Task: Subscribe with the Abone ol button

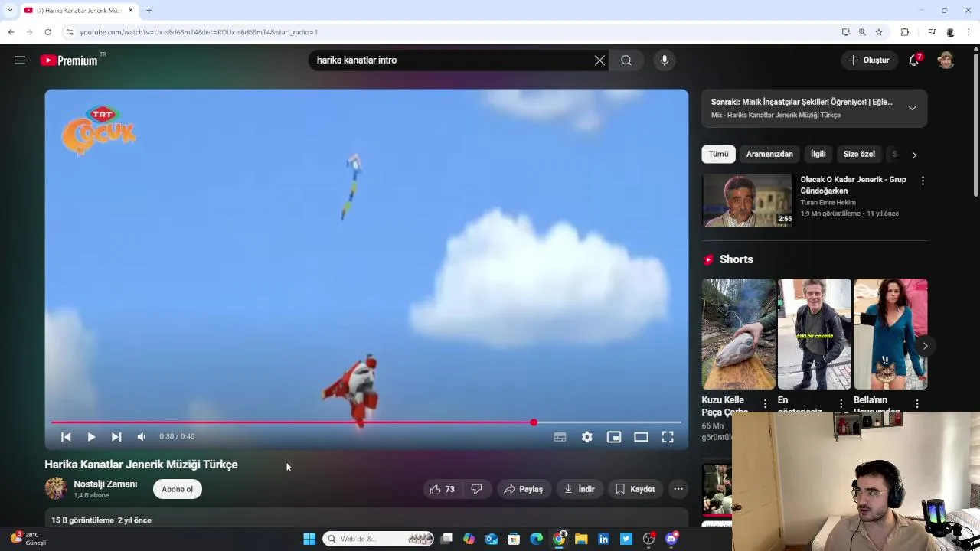Action: tap(178, 489)
